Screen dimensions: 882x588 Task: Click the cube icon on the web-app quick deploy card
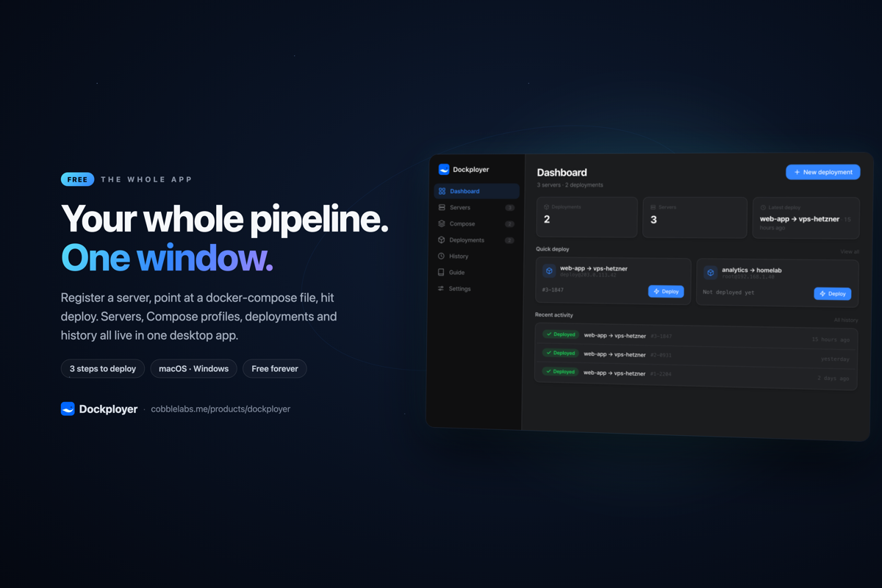pyautogui.click(x=549, y=271)
